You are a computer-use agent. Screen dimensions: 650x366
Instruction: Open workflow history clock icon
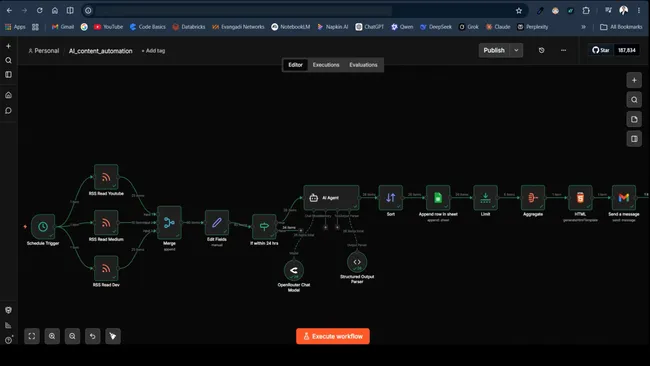click(x=541, y=50)
